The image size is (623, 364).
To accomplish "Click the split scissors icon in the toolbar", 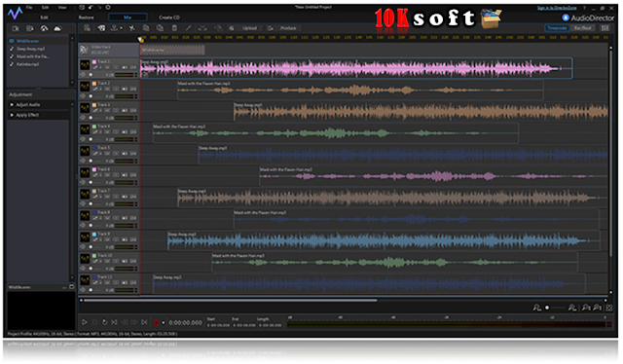I will (132, 28).
